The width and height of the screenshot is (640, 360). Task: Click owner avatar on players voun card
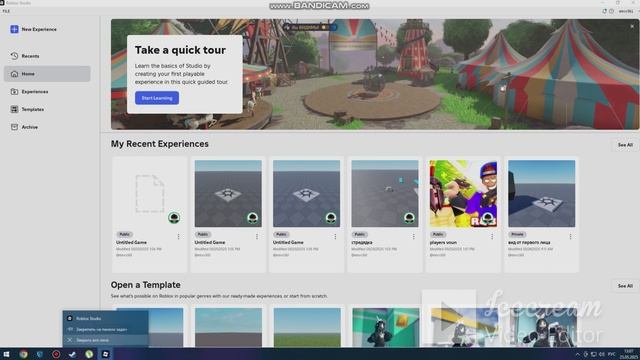488,218
